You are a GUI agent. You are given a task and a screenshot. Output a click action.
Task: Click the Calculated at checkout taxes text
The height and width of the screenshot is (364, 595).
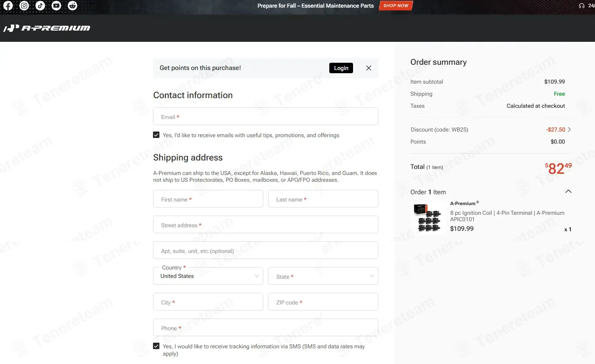(536, 106)
